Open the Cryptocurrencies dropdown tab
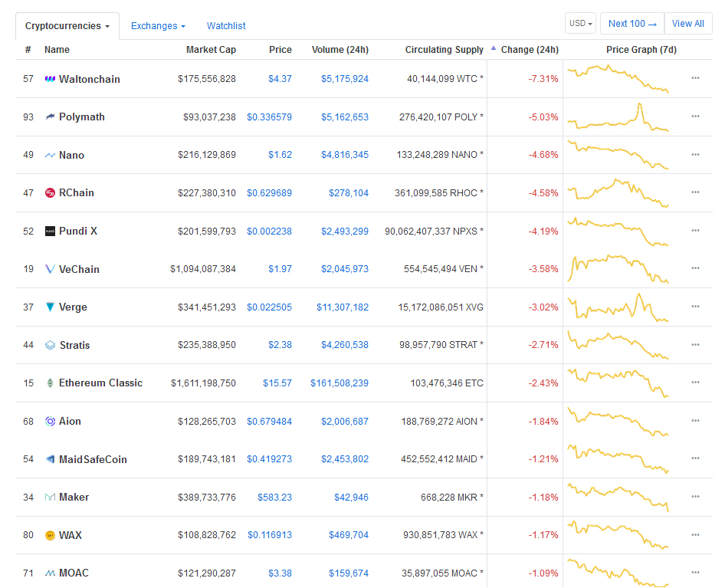The image size is (725, 588). [x=67, y=26]
